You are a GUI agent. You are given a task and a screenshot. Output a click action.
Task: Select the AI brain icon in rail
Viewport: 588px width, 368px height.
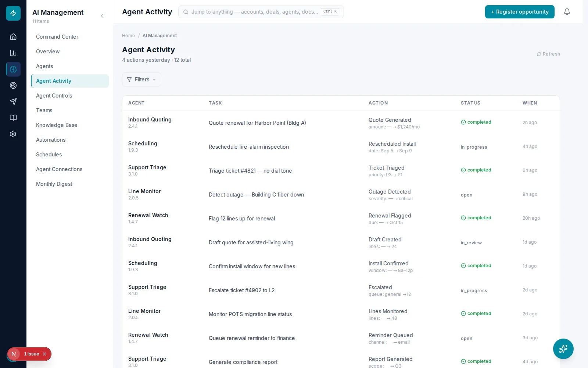13,69
